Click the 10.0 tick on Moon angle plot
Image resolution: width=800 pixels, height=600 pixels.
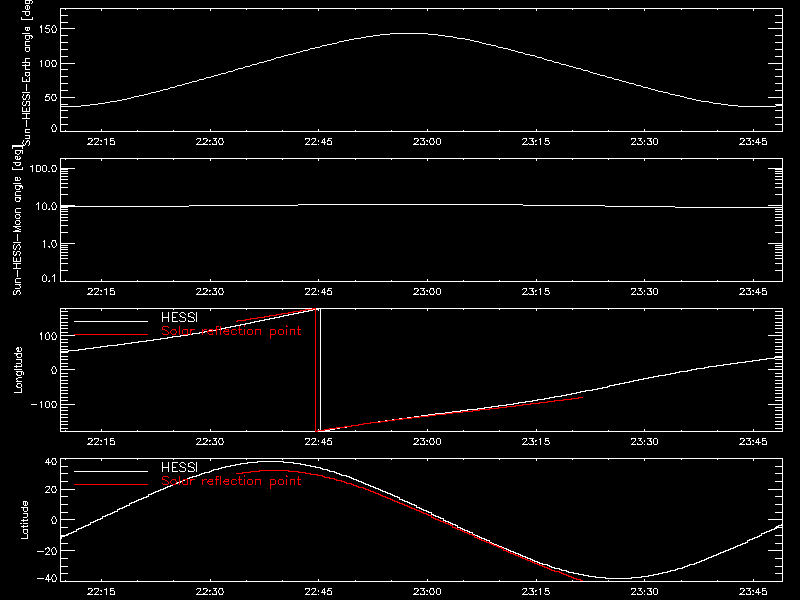[46, 206]
